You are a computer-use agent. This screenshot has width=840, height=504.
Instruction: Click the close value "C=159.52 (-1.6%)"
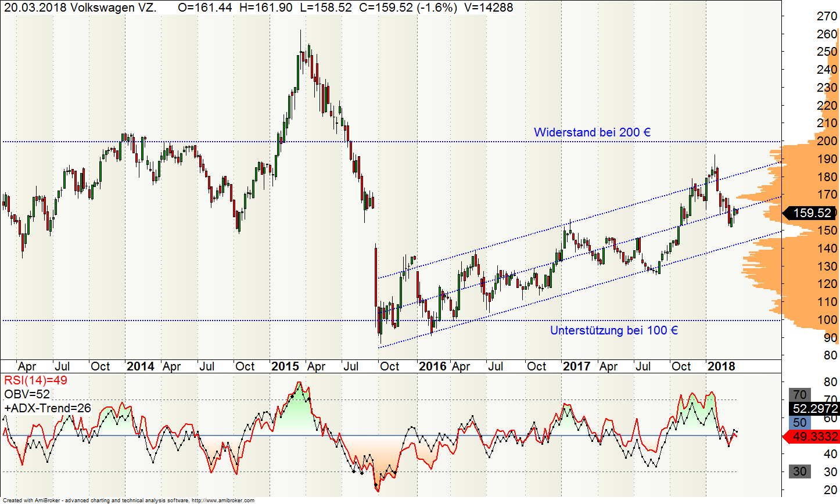click(x=408, y=8)
